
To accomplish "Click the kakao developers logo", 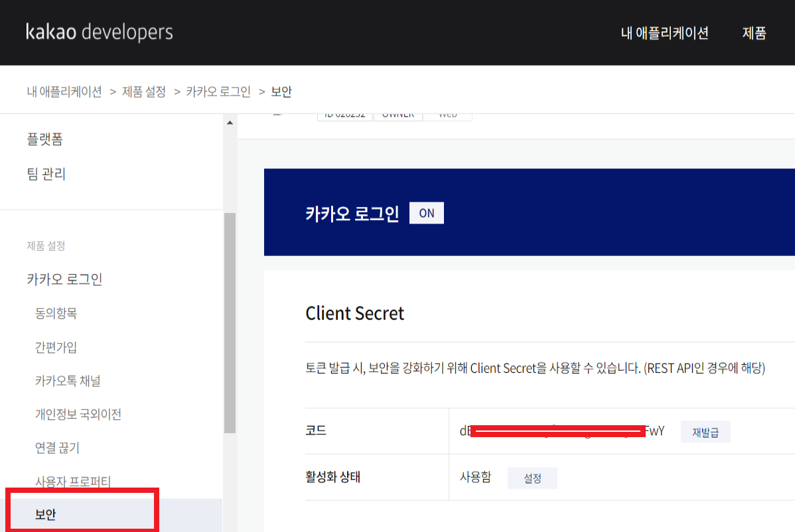I will pos(100,32).
